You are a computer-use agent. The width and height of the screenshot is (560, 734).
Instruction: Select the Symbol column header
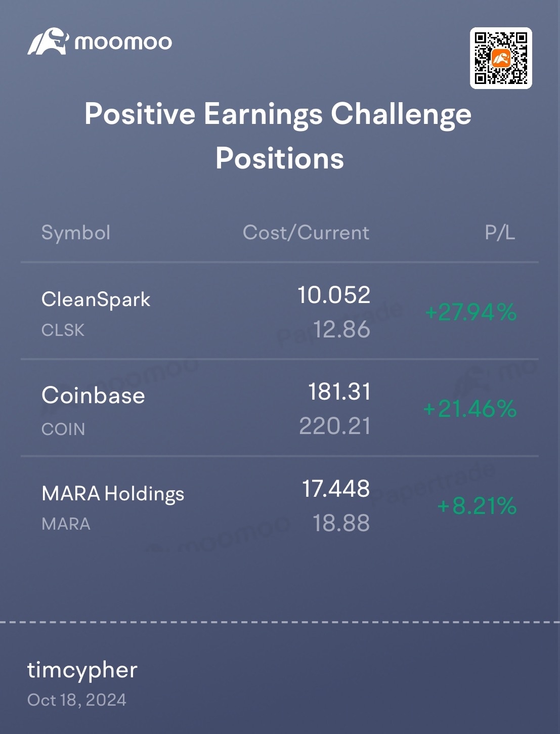coord(76,233)
